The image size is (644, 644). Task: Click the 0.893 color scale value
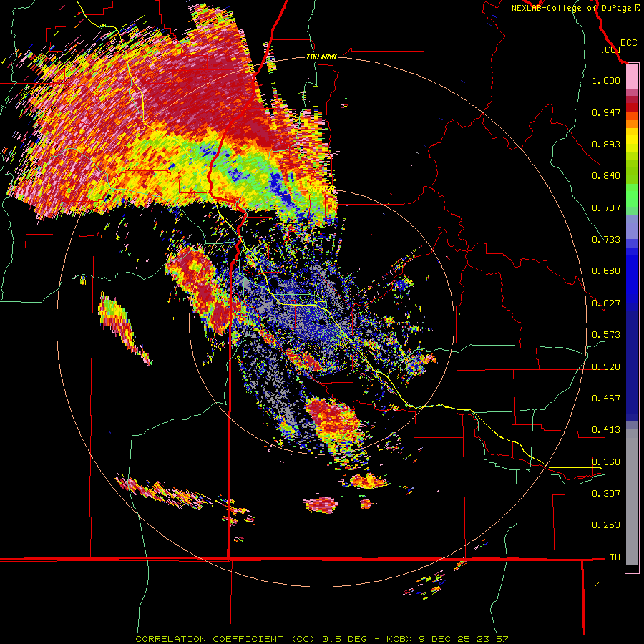click(606, 144)
